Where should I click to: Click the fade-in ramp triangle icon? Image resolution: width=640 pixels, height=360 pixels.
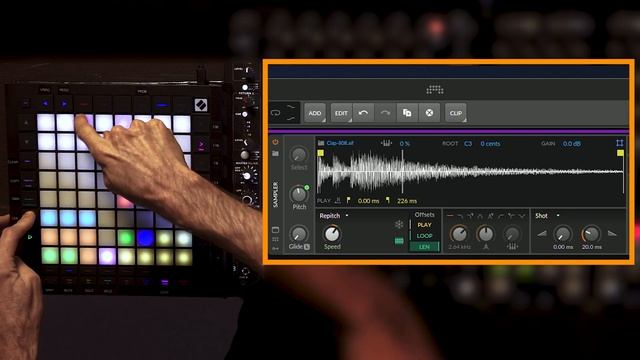tap(542, 234)
